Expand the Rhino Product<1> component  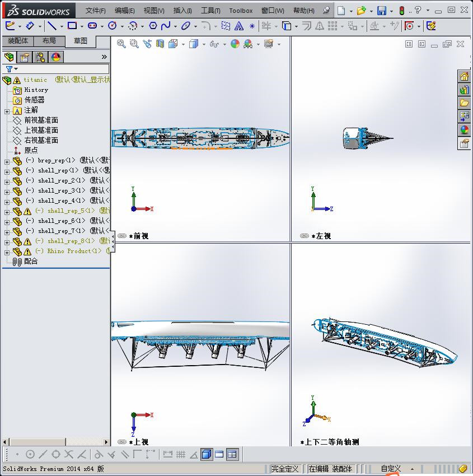coord(7,253)
